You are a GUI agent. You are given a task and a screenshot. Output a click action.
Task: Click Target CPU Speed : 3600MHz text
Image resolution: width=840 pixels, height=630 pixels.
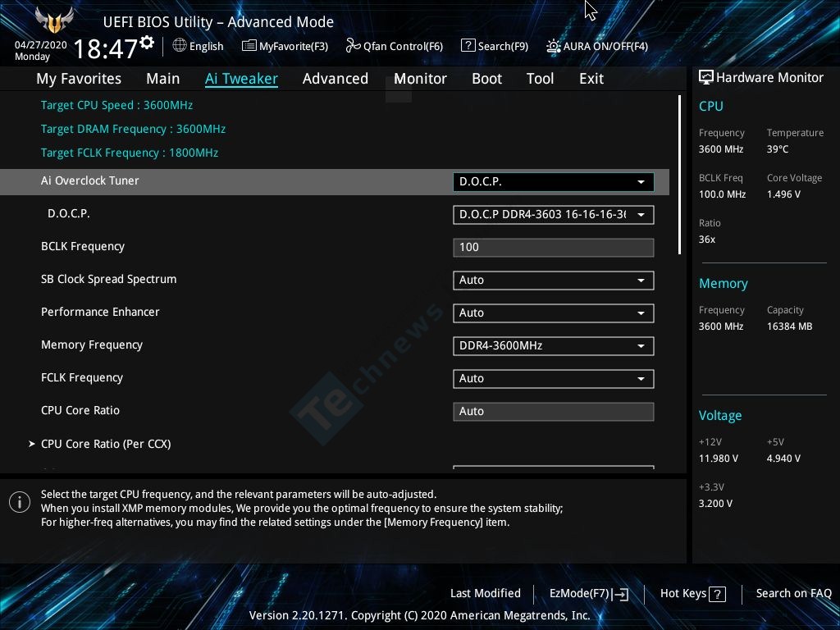click(x=116, y=105)
